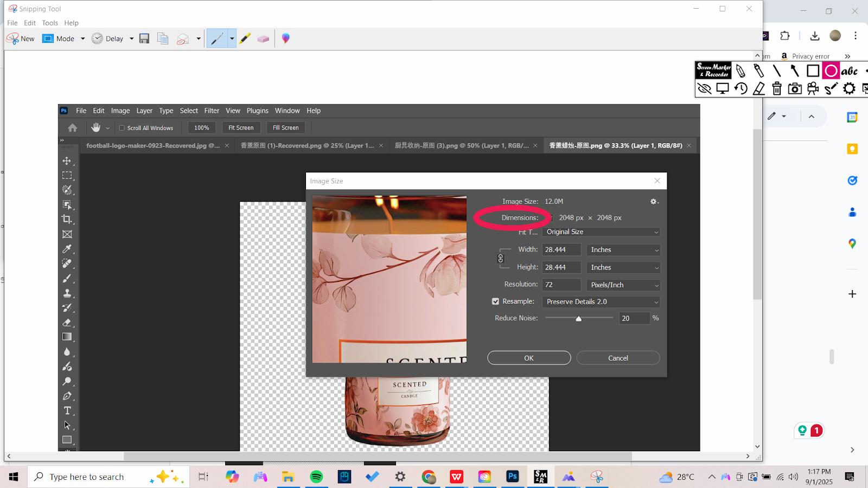Open the Fit To dropdown
Image resolution: width=868 pixels, height=488 pixels.
[x=601, y=232]
